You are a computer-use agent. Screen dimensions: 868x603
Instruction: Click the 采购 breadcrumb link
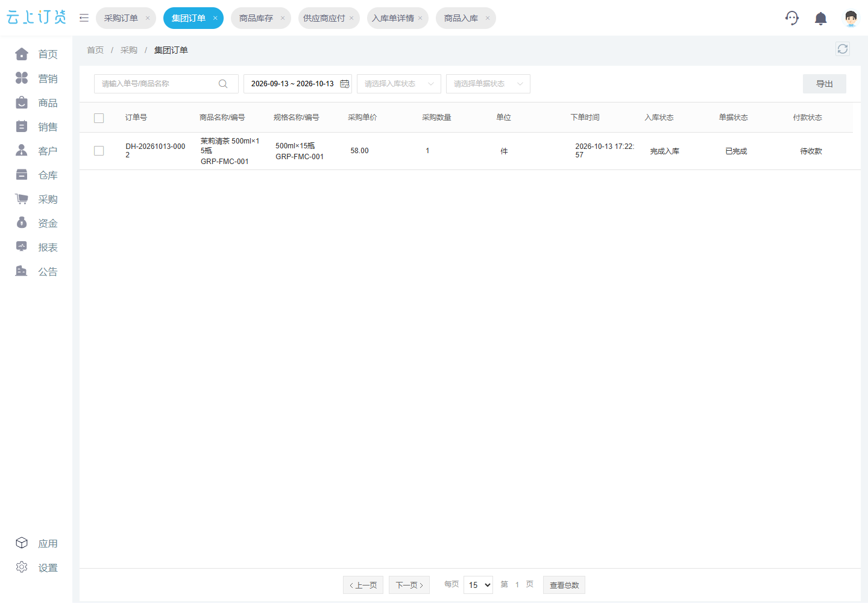(x=129, y=50)
